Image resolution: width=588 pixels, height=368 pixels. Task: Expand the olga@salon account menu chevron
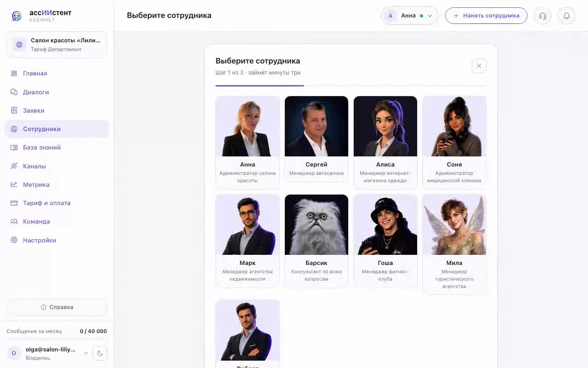pos(85,353)
